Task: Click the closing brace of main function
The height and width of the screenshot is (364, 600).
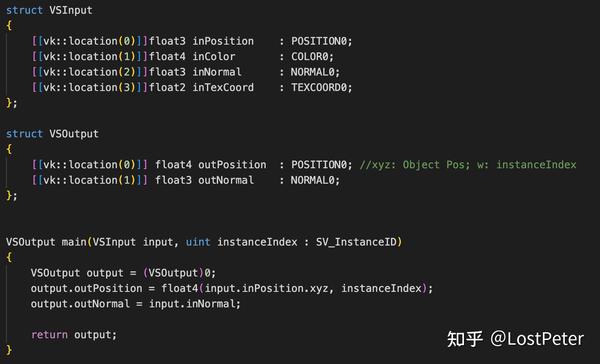Action: (9, 350)
